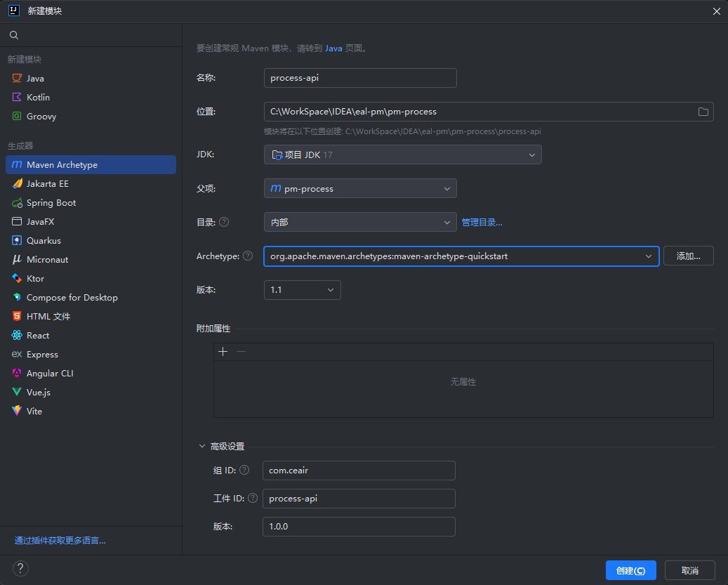
Task: Open the 版本 1.1 dropdown
Action: tap(303, 290)
